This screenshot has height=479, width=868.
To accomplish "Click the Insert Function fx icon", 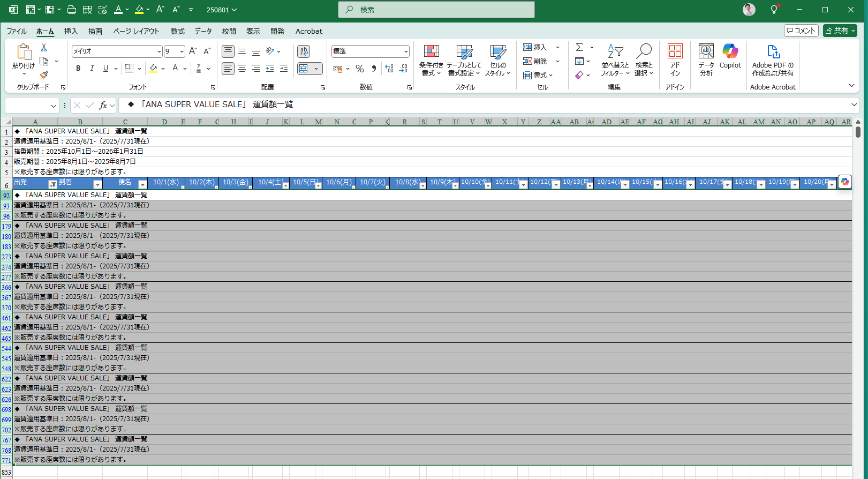I will pos(103,105).
